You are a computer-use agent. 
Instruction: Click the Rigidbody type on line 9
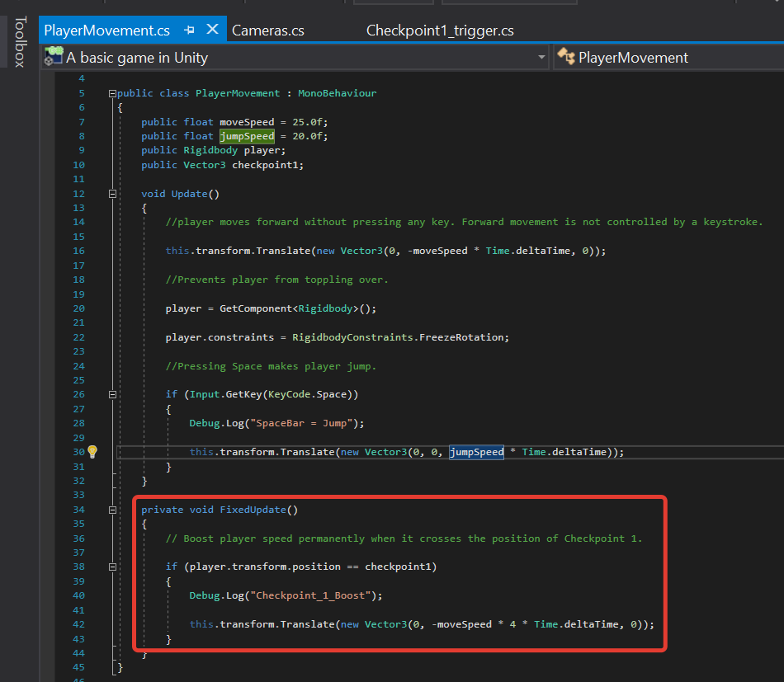(x=211, y=150)
